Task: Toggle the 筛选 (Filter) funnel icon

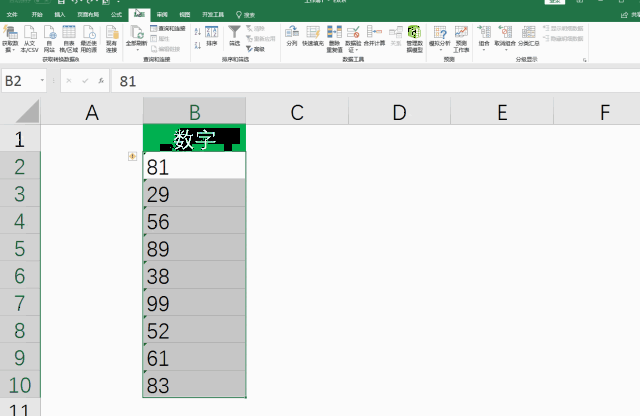Action: pos(234,33)
